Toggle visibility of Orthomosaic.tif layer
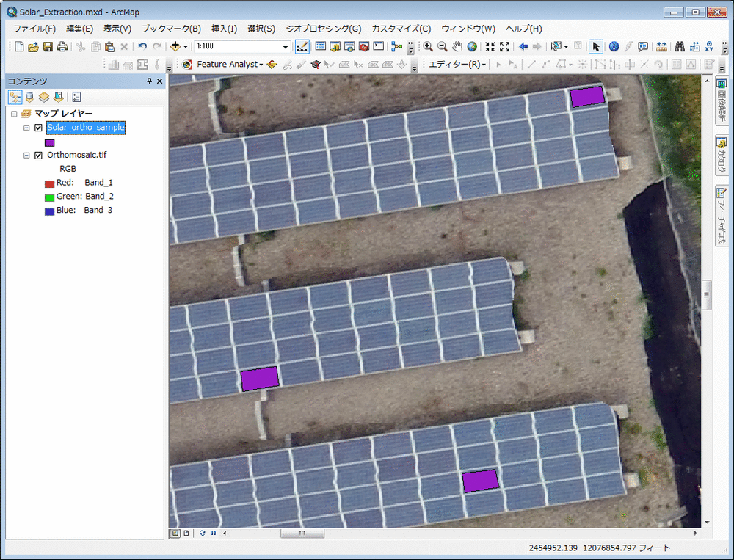This screenshot has height=560, width=734. click(38, 156)
